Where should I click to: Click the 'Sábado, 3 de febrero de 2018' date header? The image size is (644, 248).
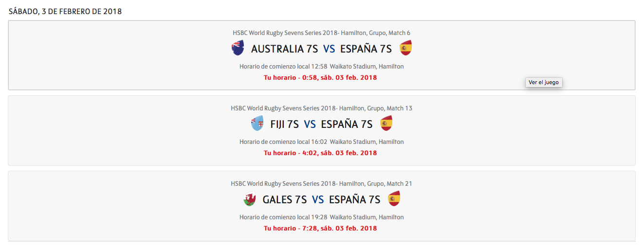point(65,12)
